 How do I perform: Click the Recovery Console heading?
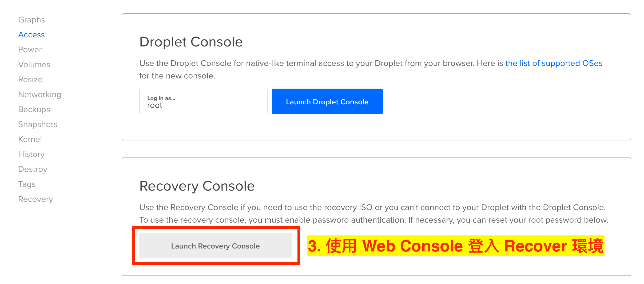(197, 186)
